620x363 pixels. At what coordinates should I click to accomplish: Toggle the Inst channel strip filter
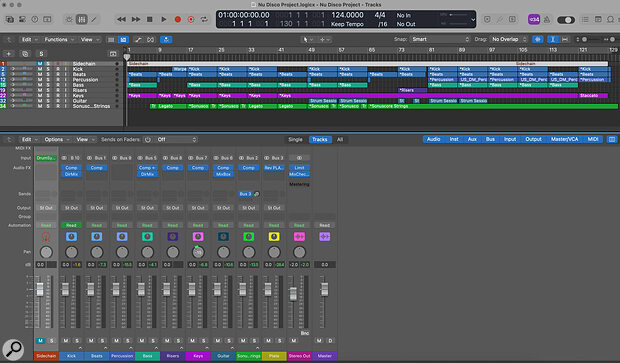coord(454,139)
